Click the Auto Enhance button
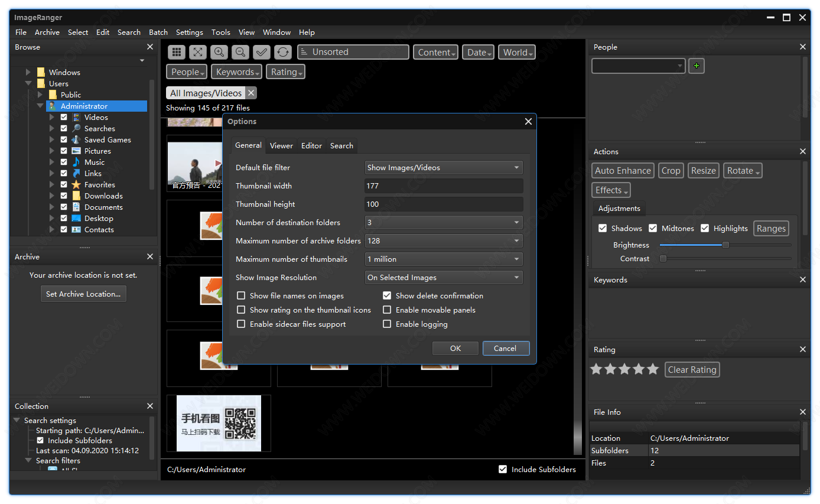Viewport: 820px width, 504px height. (623, 171)
